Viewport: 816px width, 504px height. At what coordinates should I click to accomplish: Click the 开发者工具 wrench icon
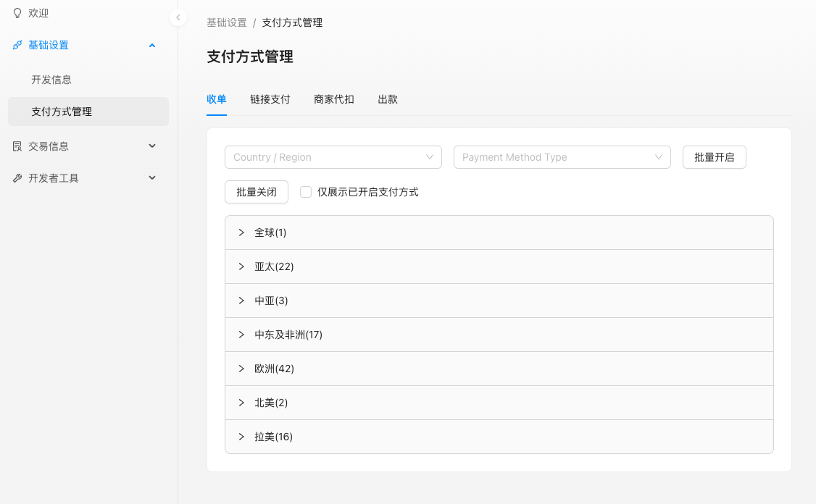point(17,178)
